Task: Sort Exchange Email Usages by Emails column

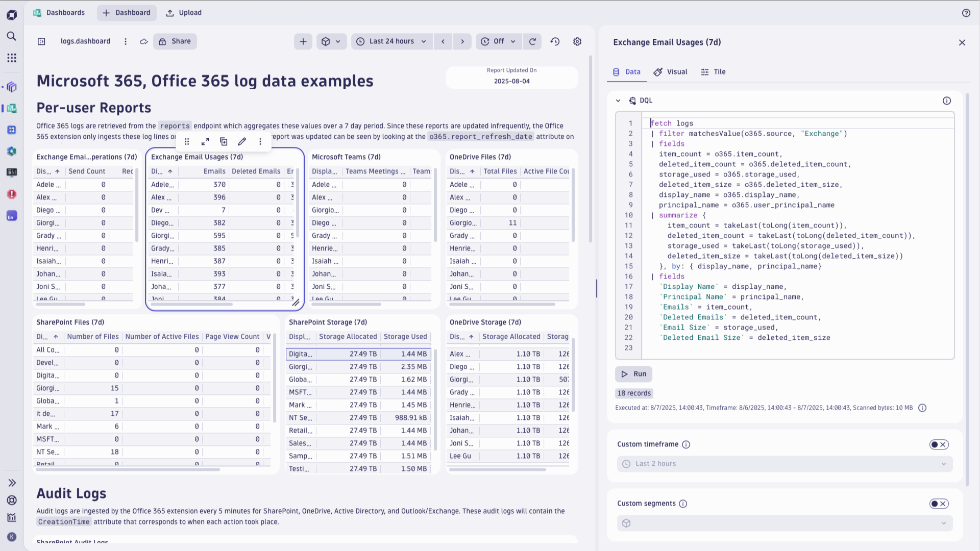Action: (214, 171)
